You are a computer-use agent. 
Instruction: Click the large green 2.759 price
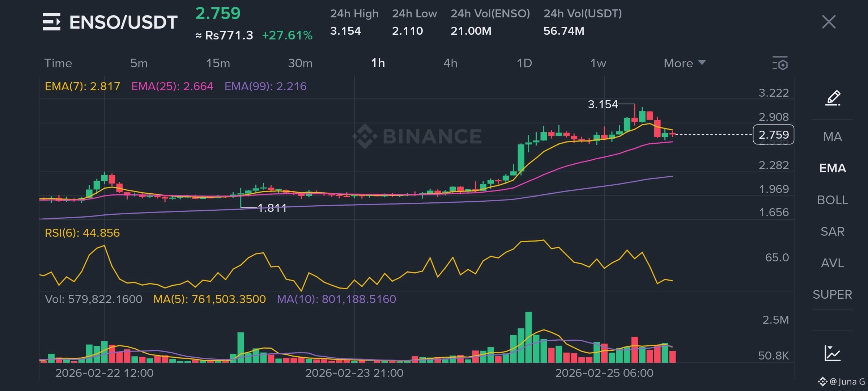pos(218,14)
